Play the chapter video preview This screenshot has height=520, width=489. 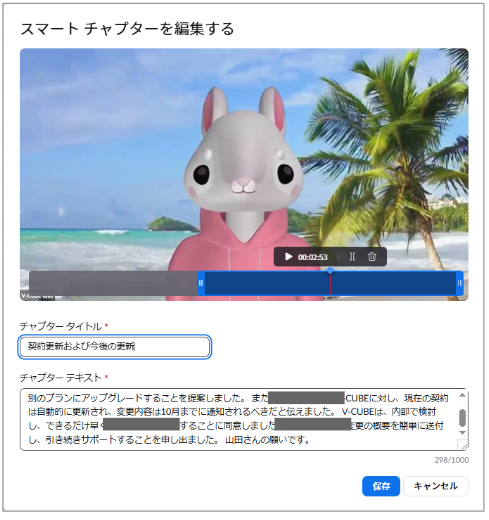pos(288,257)
